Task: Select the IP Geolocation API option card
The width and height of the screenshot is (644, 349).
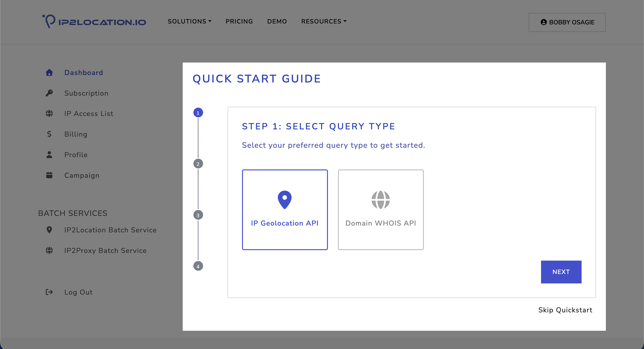Action: (x=285, y=210)
